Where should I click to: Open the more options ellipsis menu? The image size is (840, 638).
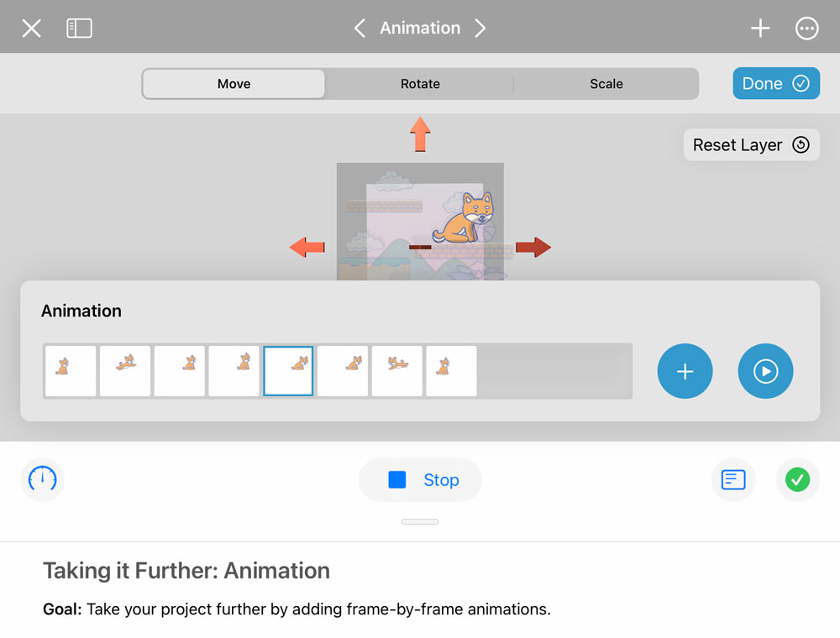pos(806,29)
